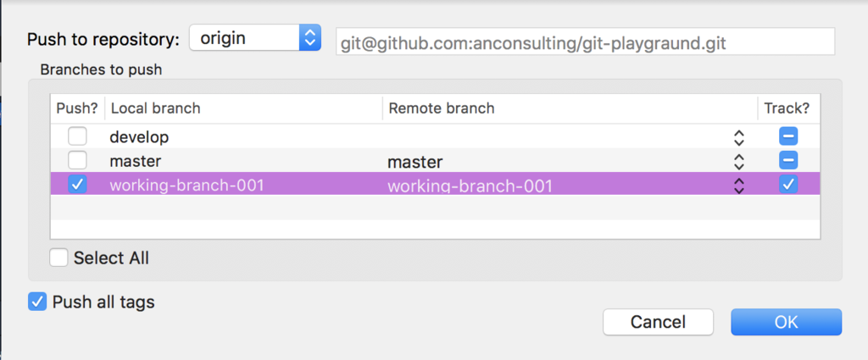Image resolution: width=868 pixels, height=360 pixels.
Task: Disable Push all tags option
Action: [37, 302]
